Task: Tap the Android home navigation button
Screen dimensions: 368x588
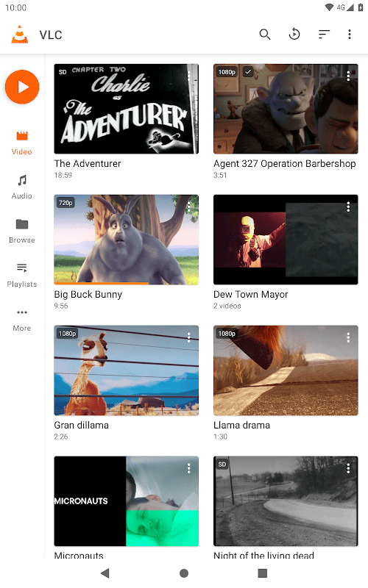Action: [184, 573]
